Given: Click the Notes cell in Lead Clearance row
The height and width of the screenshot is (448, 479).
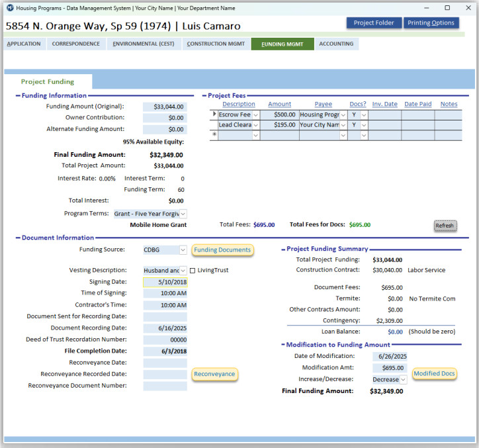Looking at the screenshot, I should click(x=448, y=125).
